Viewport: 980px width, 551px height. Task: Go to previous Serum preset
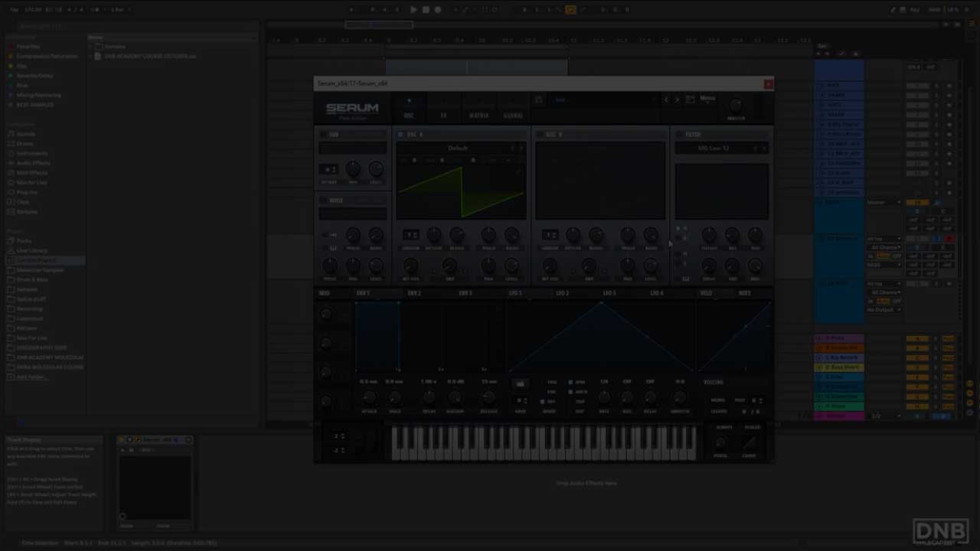(x=665, y=99)
